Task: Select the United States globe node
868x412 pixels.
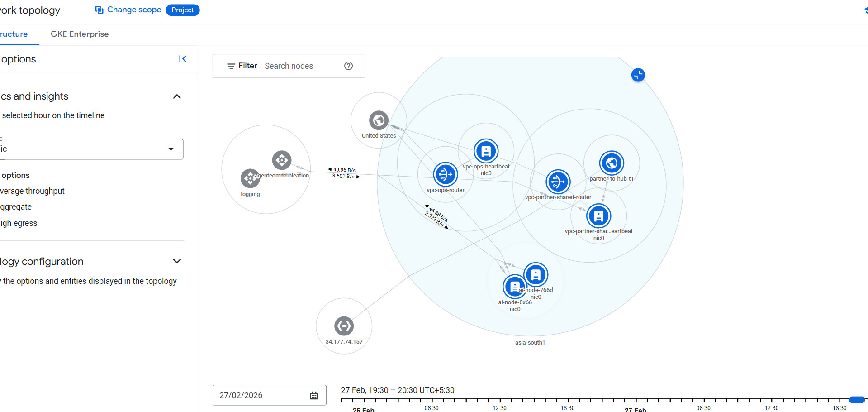Action: [379, 120]
